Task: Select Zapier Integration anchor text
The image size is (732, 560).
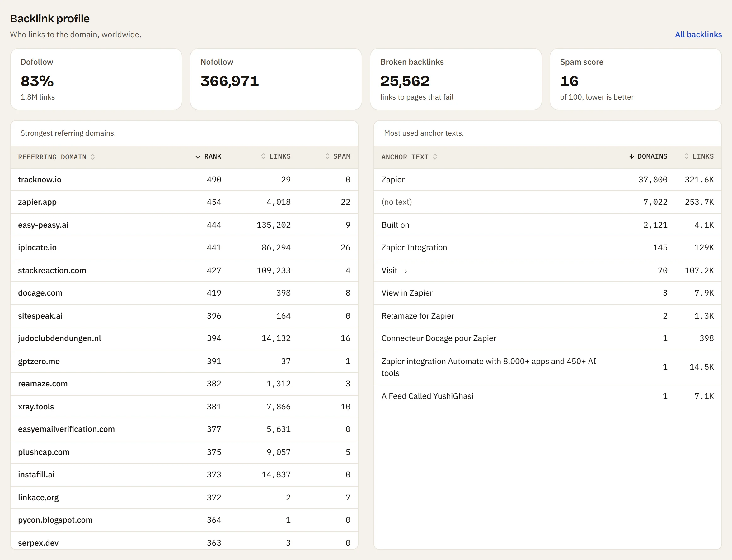Action: [414, 247]
